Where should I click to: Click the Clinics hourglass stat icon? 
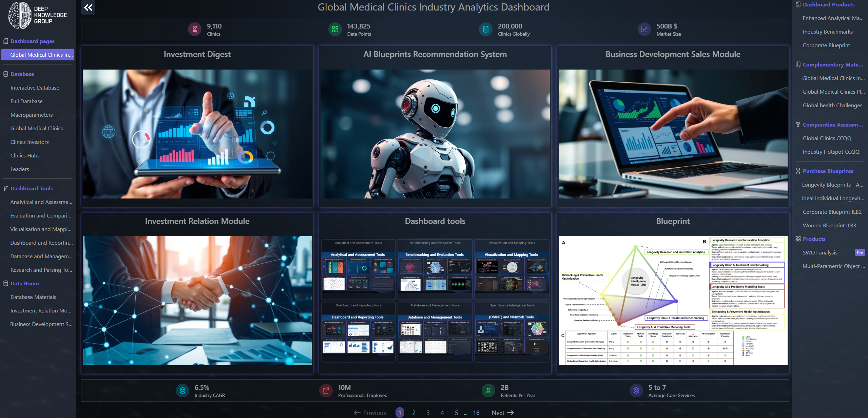tap(195, 30)
